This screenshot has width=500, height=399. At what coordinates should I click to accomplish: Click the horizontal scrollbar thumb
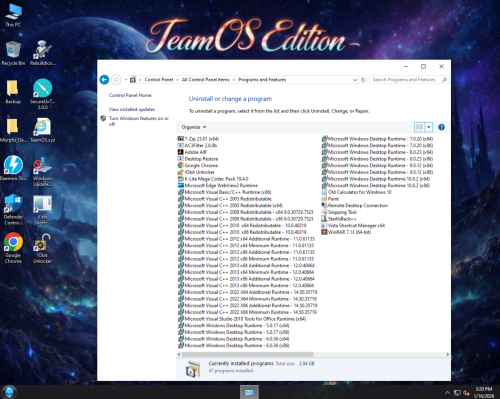247,354
